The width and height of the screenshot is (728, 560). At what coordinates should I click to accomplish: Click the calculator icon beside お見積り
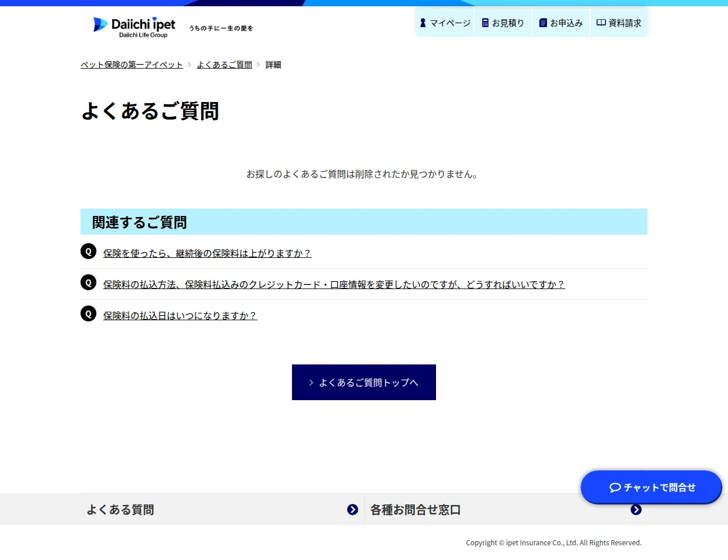pos(485,23)
